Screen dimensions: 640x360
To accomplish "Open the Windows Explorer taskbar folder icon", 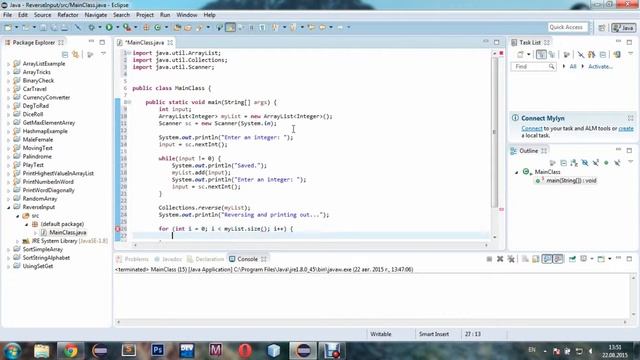I will [42, 350].
